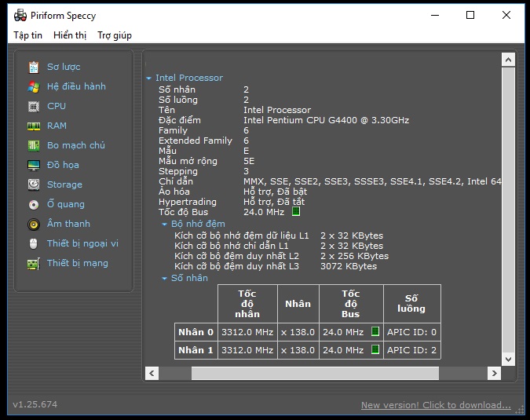The height and width of the screenshot is (420, 530).
Task: Click the Thiết bị mạng network card icon
Action: (x=34, y=263)
